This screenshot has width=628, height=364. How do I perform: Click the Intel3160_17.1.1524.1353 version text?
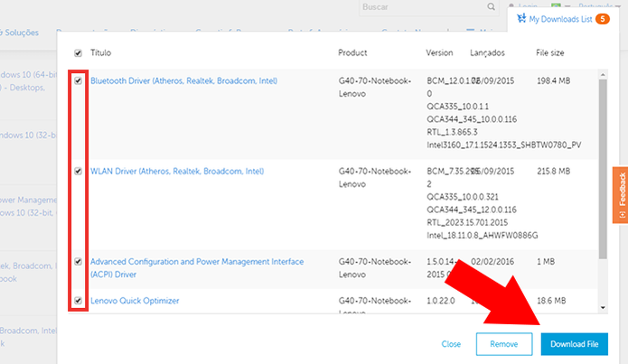click(x=504, y=145)
